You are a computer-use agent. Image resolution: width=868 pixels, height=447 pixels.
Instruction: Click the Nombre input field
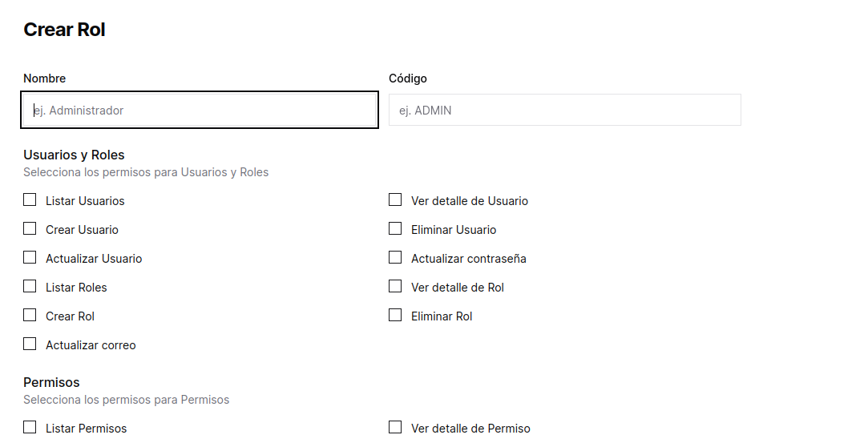199,110
